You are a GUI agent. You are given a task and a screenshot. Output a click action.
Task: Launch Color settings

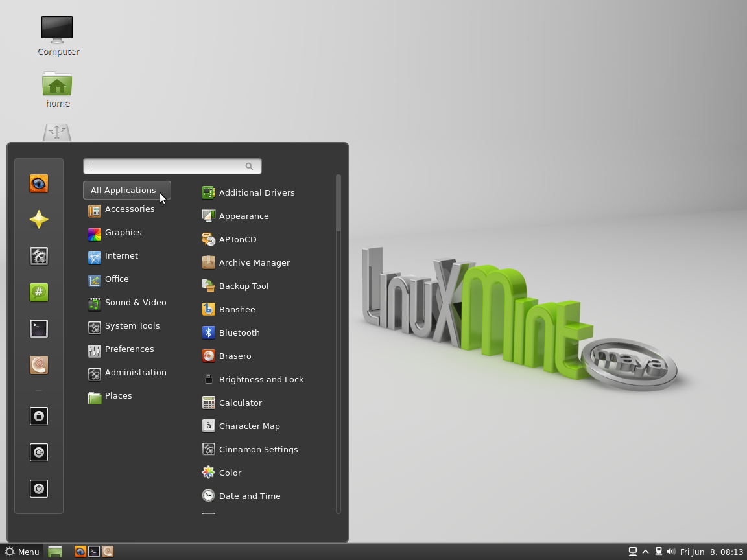pyautogui.click(x=222, y=473)
